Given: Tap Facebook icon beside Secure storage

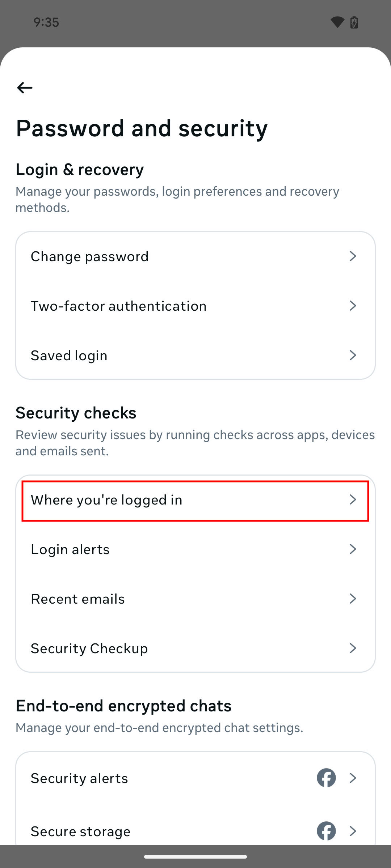Looking at the screenshot, I should click(326, 831).
